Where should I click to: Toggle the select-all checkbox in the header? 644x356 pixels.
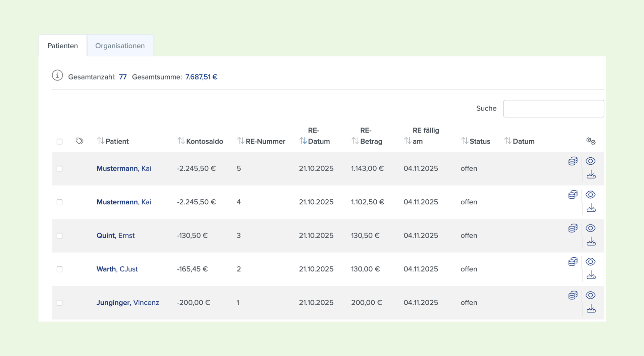[x=60, y=142]
